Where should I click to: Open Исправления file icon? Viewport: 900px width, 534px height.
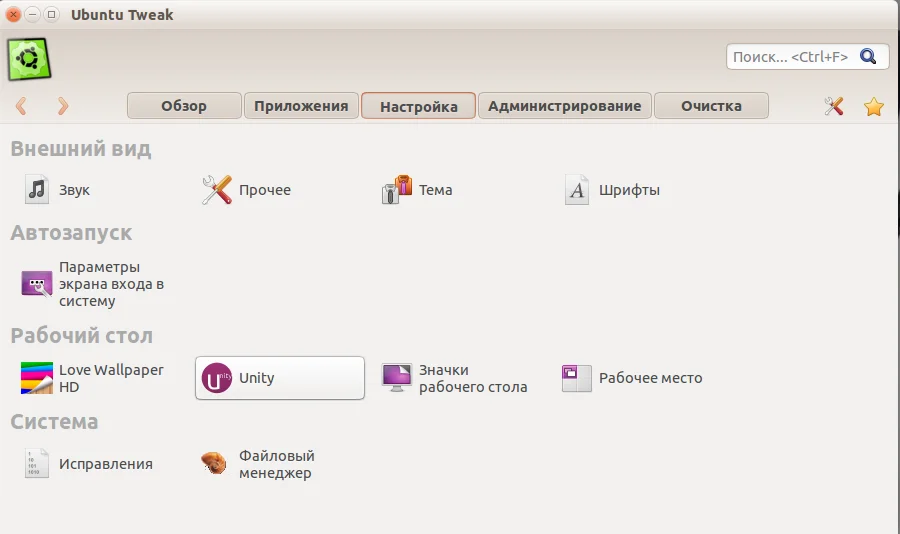click(37, 463)
